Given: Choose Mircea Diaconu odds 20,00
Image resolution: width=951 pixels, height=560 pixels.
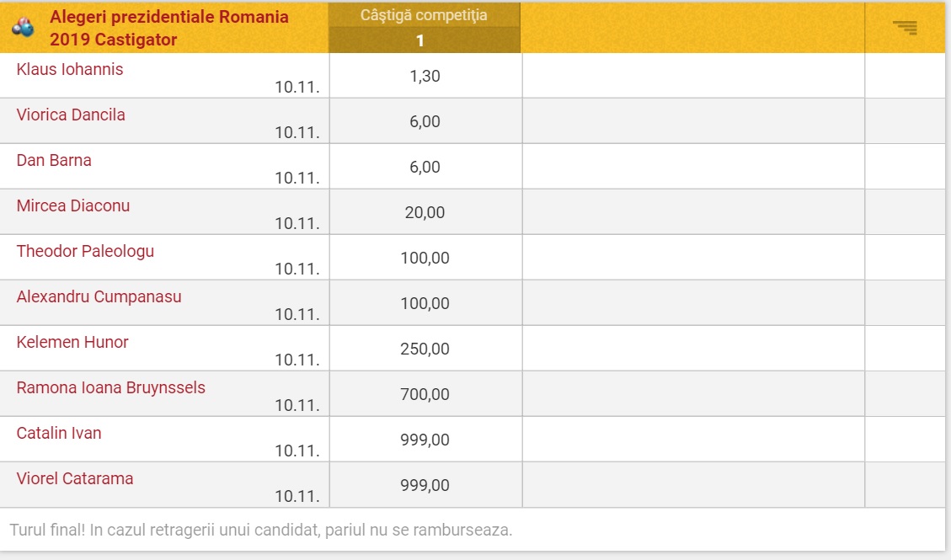Looking at the screenshot, I should 425,212.
